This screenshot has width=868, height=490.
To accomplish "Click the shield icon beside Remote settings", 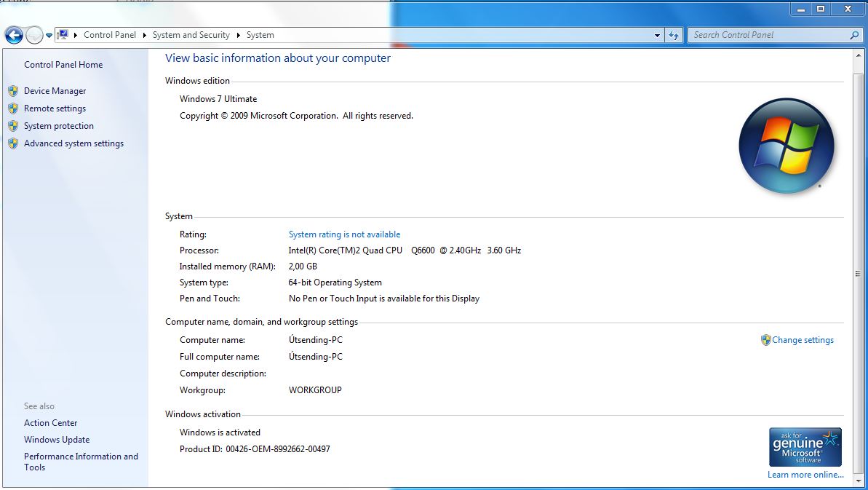I will pyautogui.click(x=13, y=108).
